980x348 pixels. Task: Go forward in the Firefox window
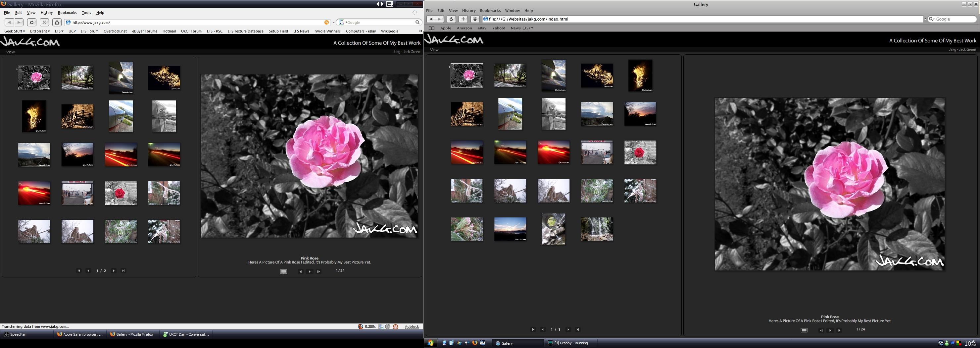click(x=19, y=23)
